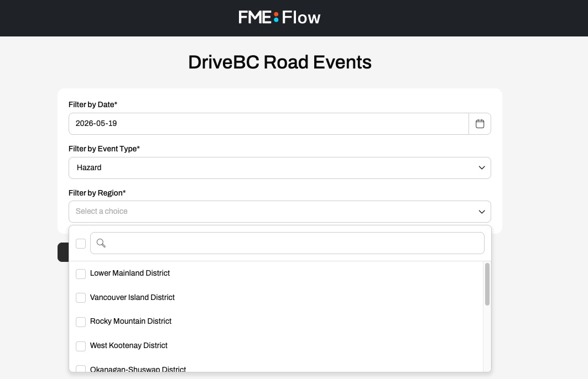Click the Rocky Mountain District label
The image size is (588, 379).
coord(131,322)
